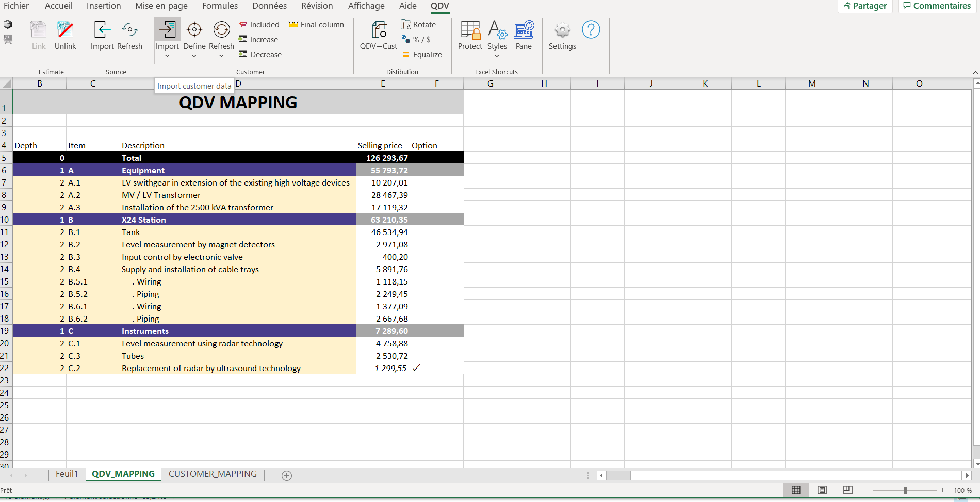
Task: Select the 'Tubes' description cell
Action: pyautogui.click(x=238, y=356)
